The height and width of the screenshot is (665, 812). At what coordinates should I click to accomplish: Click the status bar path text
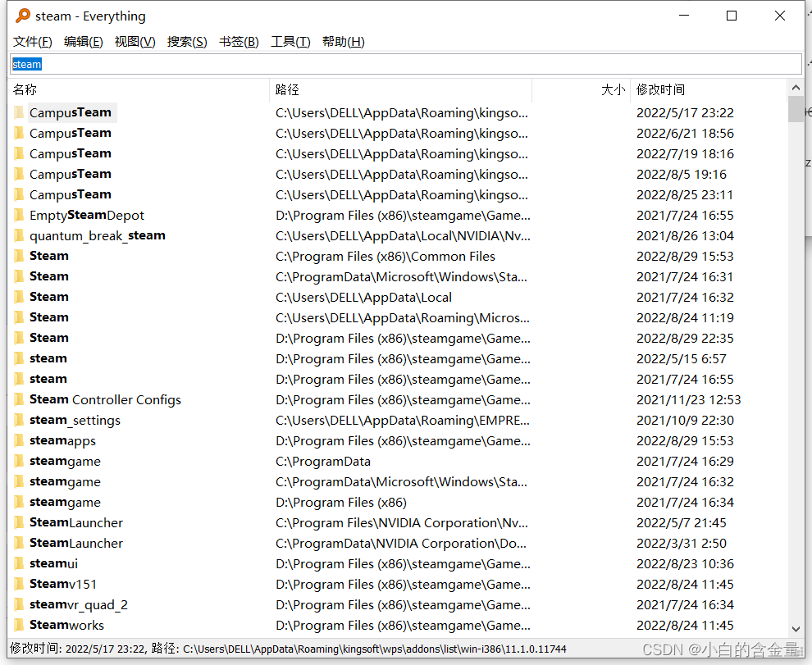(x=374, y=649)
